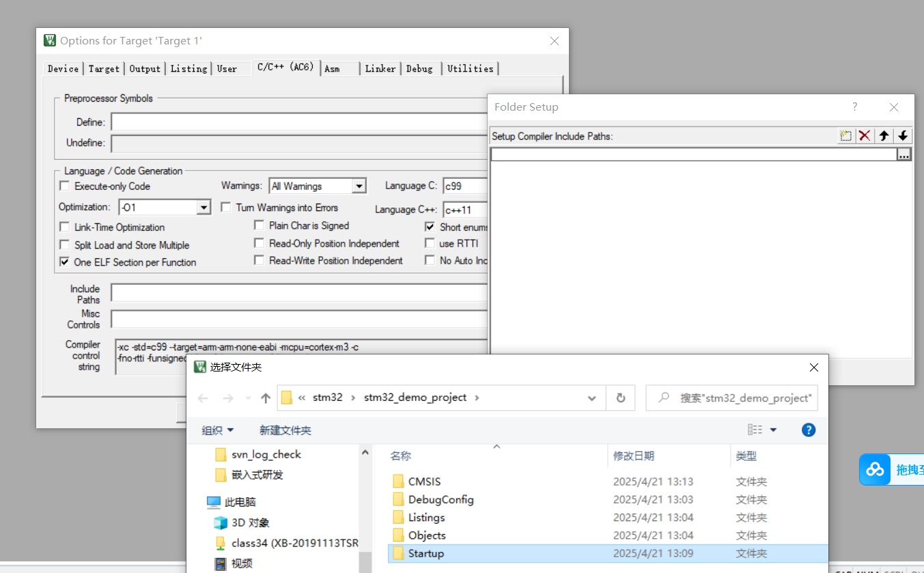
Task: Go up one folder level in file dialog
Action: tap(266, 397)
